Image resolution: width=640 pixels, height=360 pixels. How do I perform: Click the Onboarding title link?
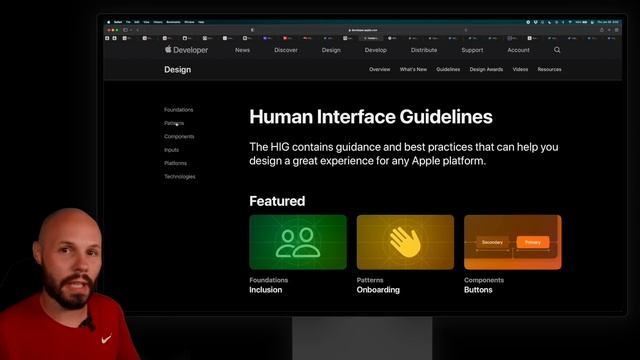[378, 290]
